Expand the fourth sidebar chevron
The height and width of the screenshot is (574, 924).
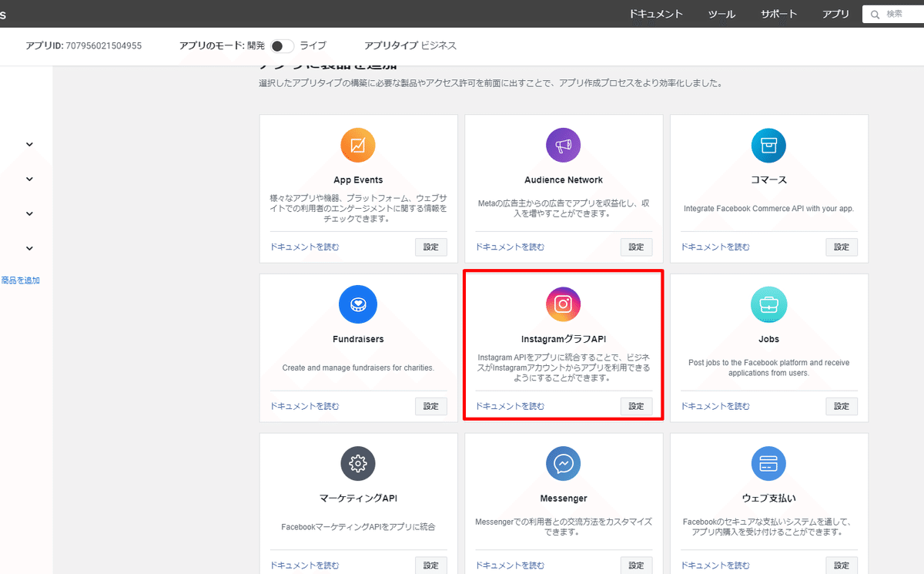click(x=29, y=248)
